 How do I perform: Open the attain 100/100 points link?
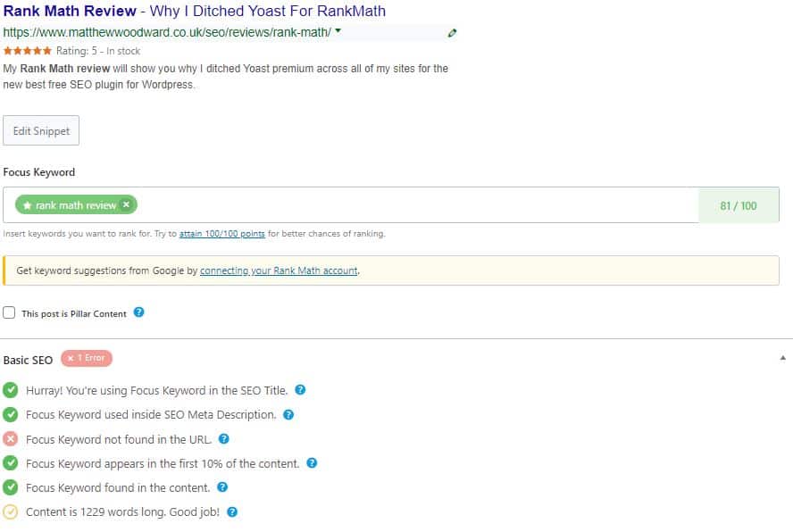pyautogui.click(x=222, y=234)
